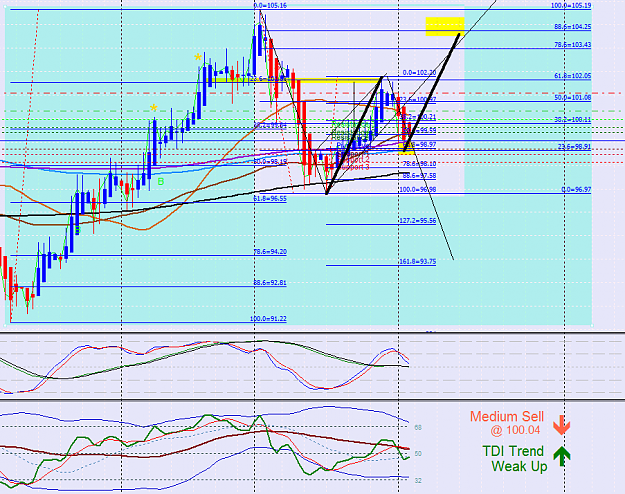625x494 pixels.
Task: Select the 50.0=101.08 level label
Action: (x=572, y=98)
